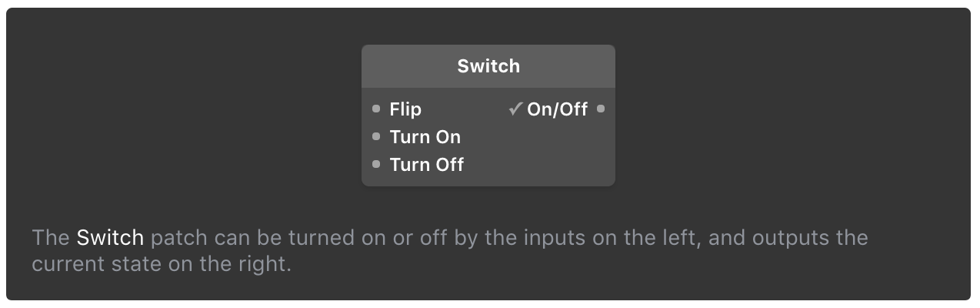Click the Flip input port dot
Screen dimensions: 980x308
[376, 109]
